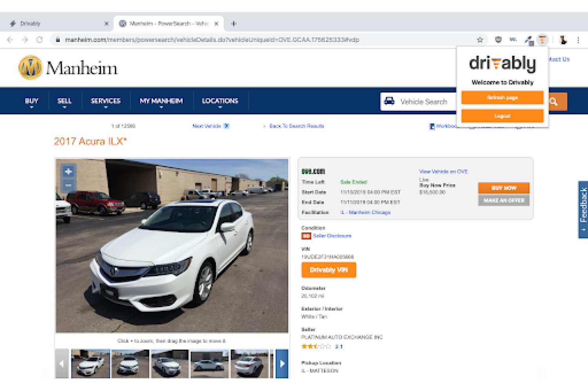Click the Manheim logo
588x392 pixels.
point(68,68)
